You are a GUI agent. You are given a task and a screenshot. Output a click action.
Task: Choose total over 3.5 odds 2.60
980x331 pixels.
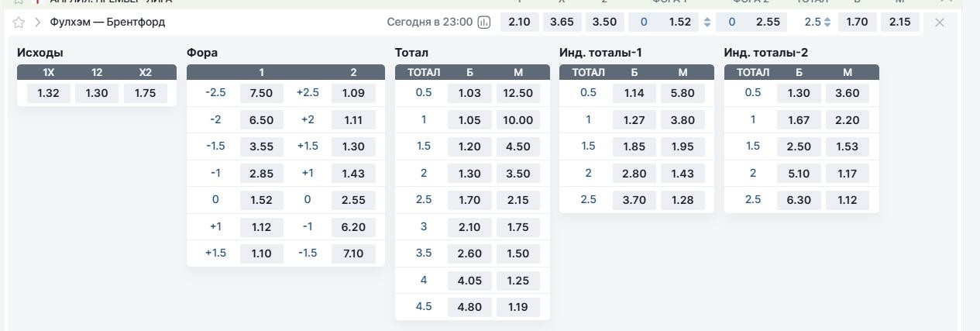point(469,253)
